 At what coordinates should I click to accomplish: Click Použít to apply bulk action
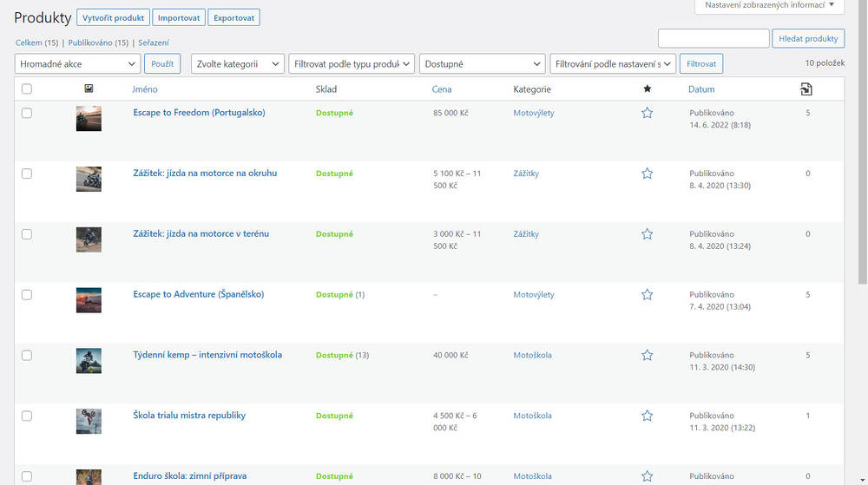pyautogui.click(x=162, y=63)
